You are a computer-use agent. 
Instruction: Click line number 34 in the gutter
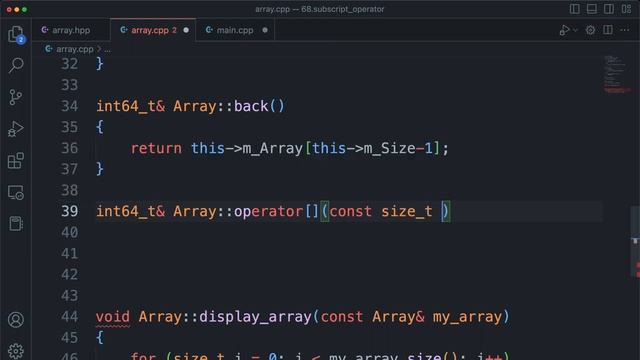[x=69, y=106]
